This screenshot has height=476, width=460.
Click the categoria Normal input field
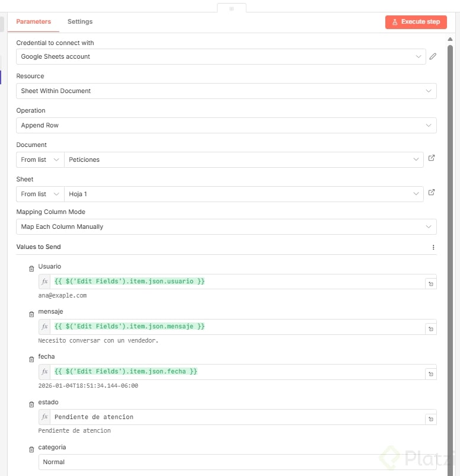[237, 462]
